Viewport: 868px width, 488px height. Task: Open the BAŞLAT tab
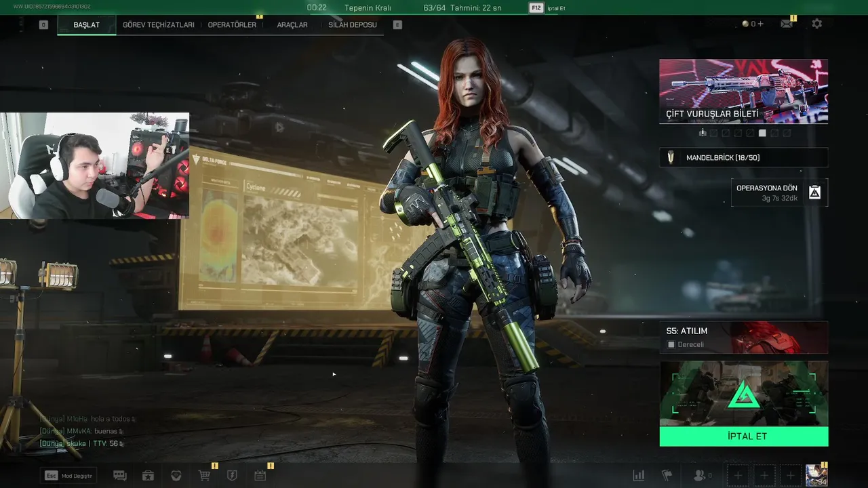[86, 25]
